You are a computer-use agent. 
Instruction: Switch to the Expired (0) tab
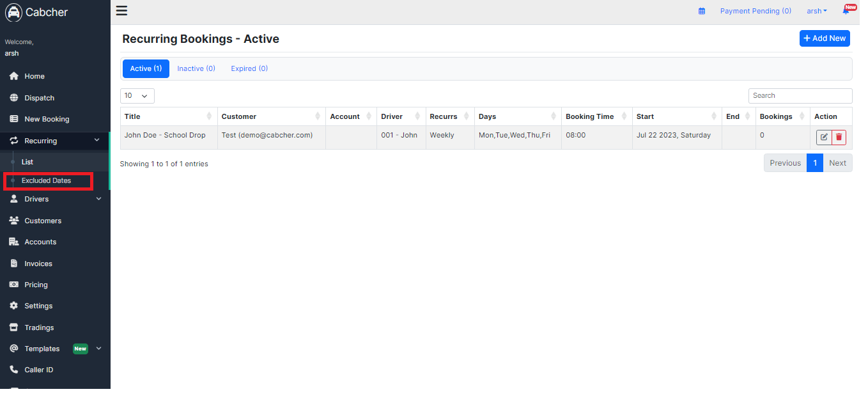point(249,68)
